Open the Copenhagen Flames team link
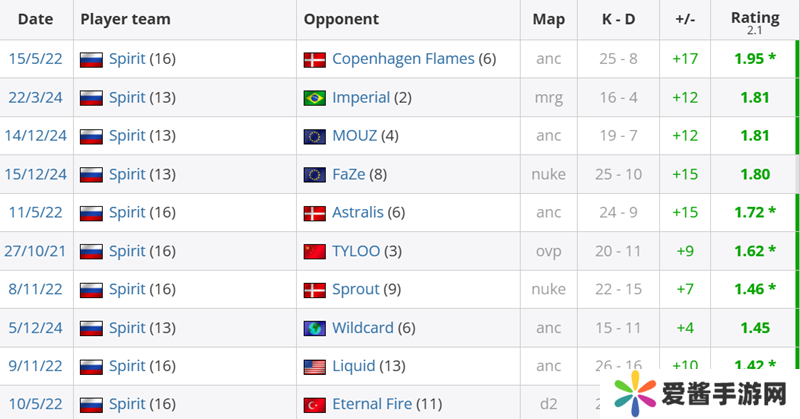Screen dimensions: 800x419 (404, 60)
